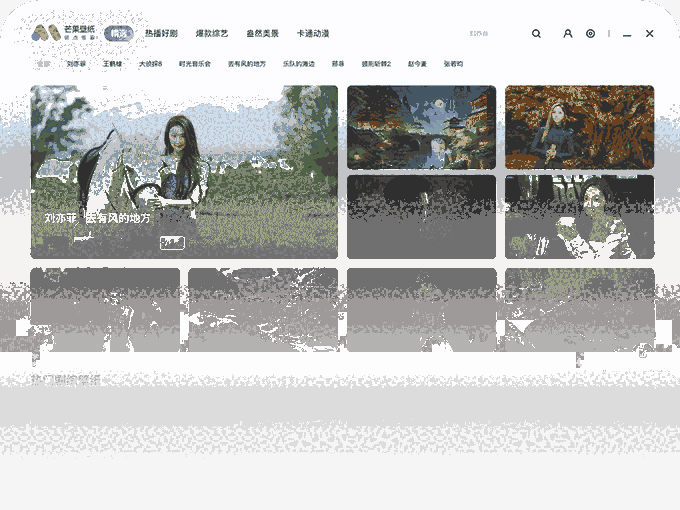Viewport: 680px width, 510px height.
Task: Filter by 披荆斩棘2 tag
Action: (x=376, y=64)
